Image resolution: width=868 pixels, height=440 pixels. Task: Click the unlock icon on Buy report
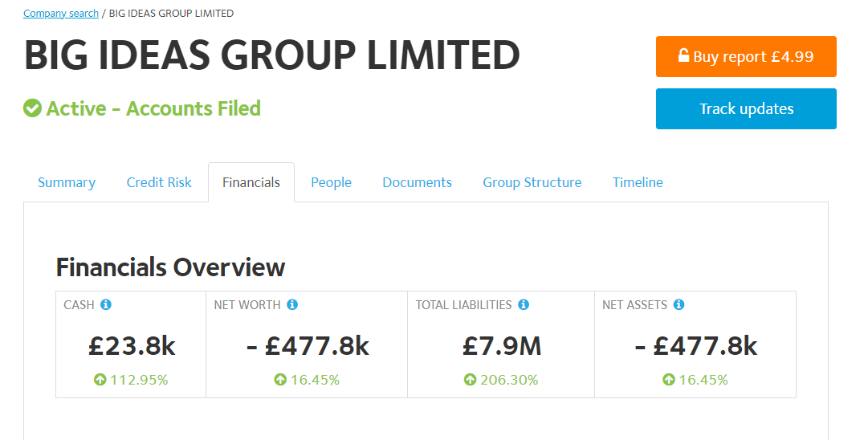[x=683, y=55]
